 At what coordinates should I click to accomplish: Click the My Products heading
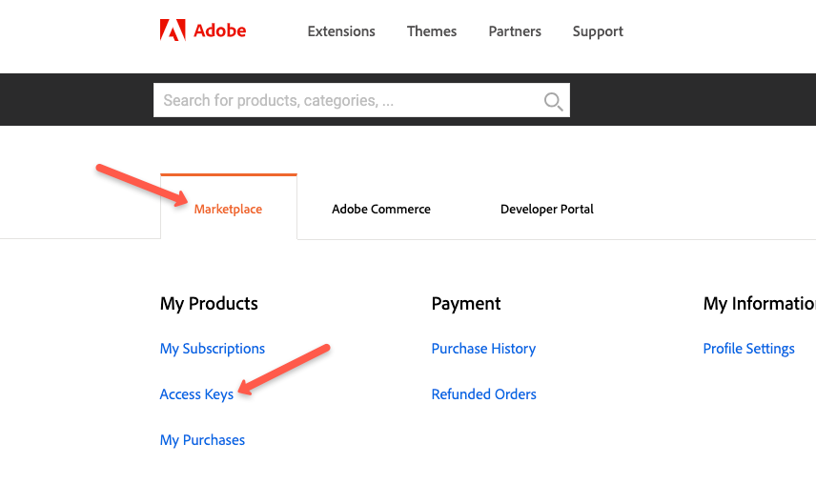(x=209, y=304)
